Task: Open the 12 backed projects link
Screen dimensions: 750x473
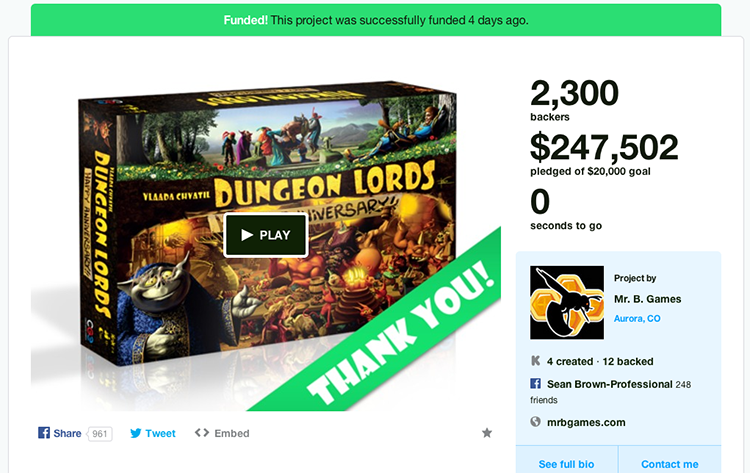Action: (628, 362)
